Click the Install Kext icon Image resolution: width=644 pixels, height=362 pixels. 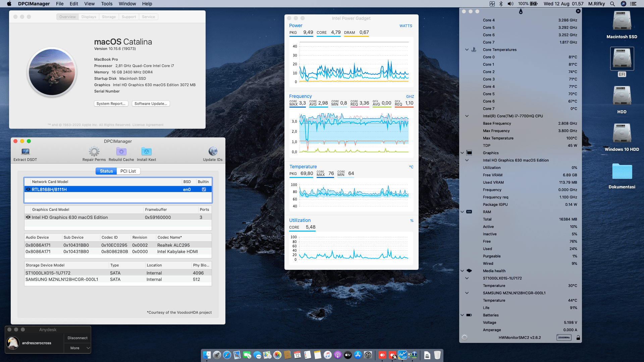point(146,152)
